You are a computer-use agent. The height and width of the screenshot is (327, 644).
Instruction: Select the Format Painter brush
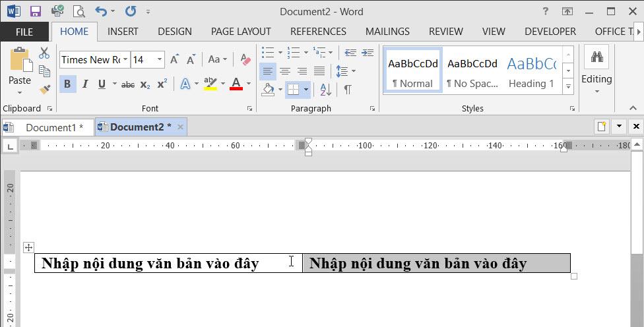coord(44,89)
